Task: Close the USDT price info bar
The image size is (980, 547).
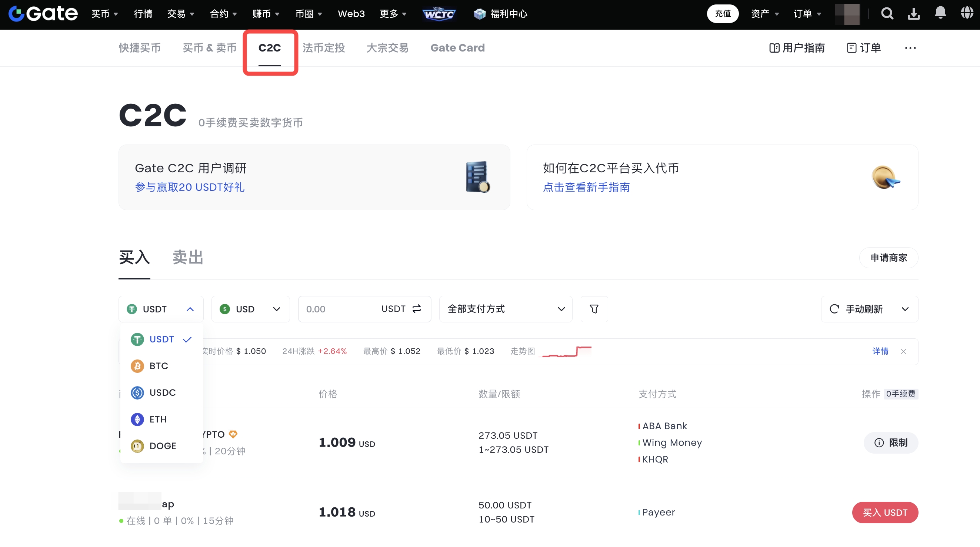Action: 904,351
